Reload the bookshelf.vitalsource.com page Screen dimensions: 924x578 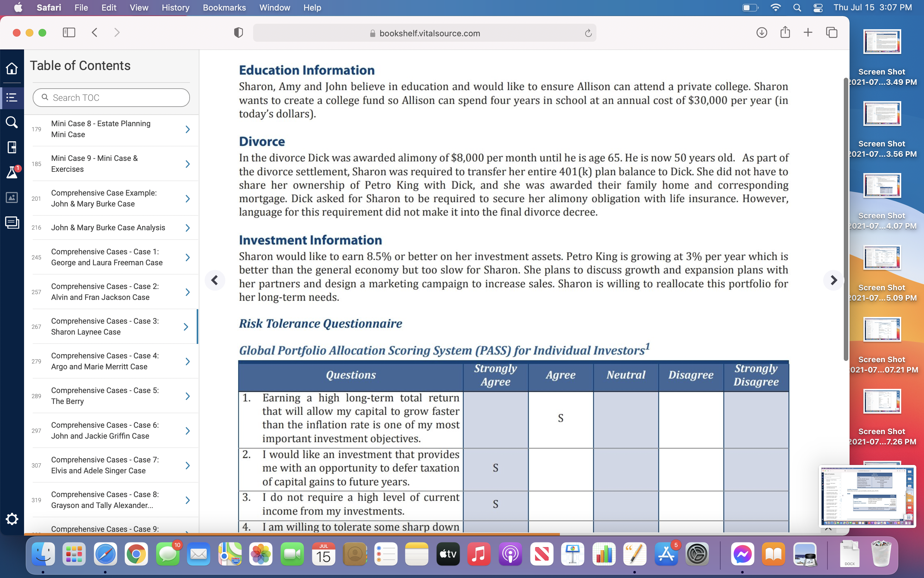(588, 33)
